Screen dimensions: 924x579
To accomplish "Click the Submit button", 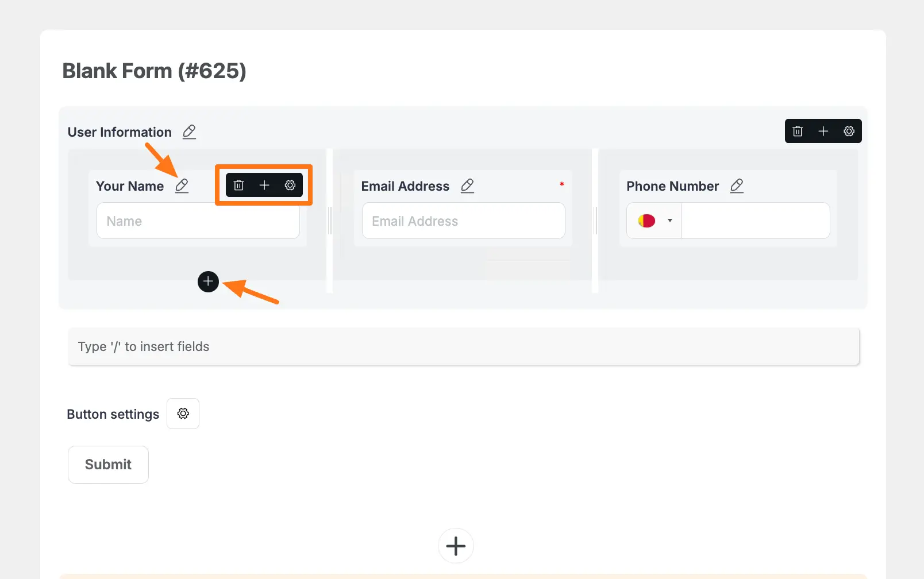I will click(108, 465).
